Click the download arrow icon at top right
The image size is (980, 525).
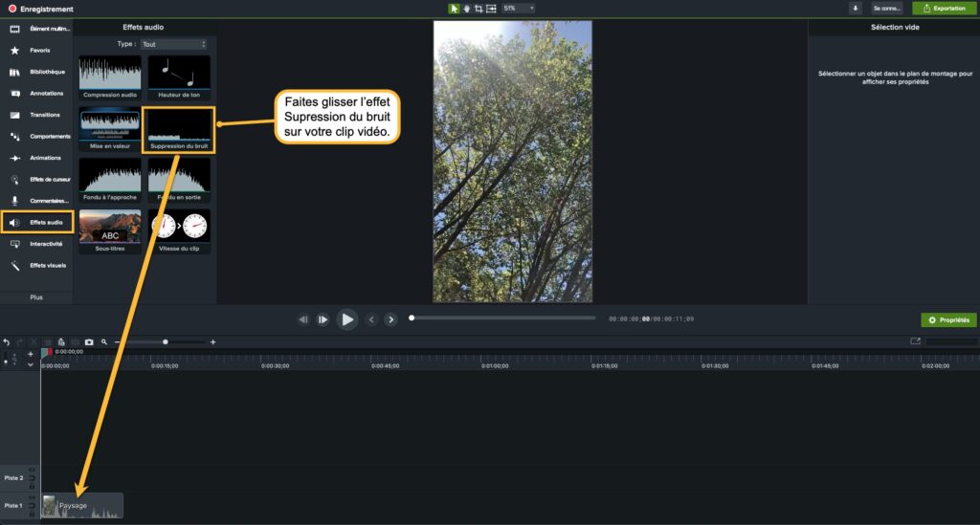[855, 8]
